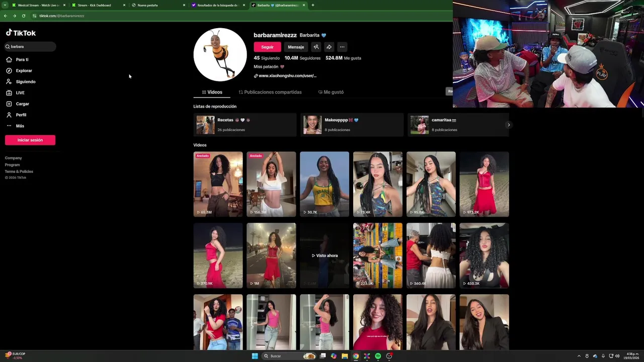The width and height of the screenshot is (644, 362).
Task: Open video with 223.5K views
Action: pos(378,255)
